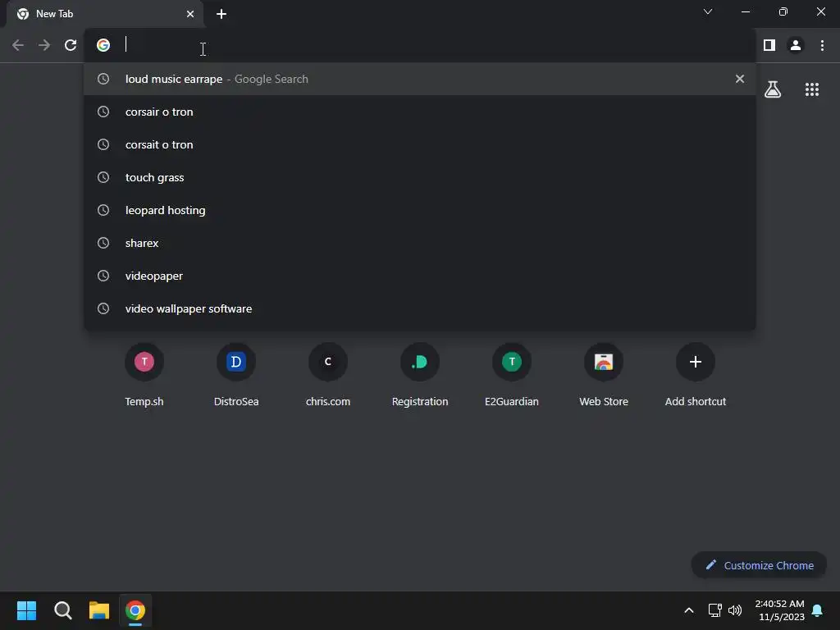
Task: Select 'sharex' suggestion
Action: coord(419,243)
